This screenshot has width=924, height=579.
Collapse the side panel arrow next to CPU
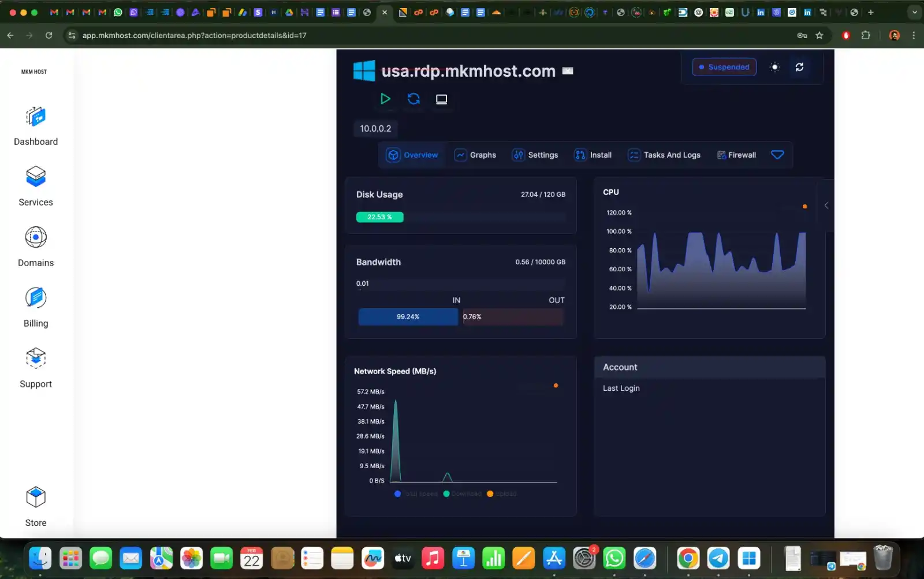click(826, 206)
